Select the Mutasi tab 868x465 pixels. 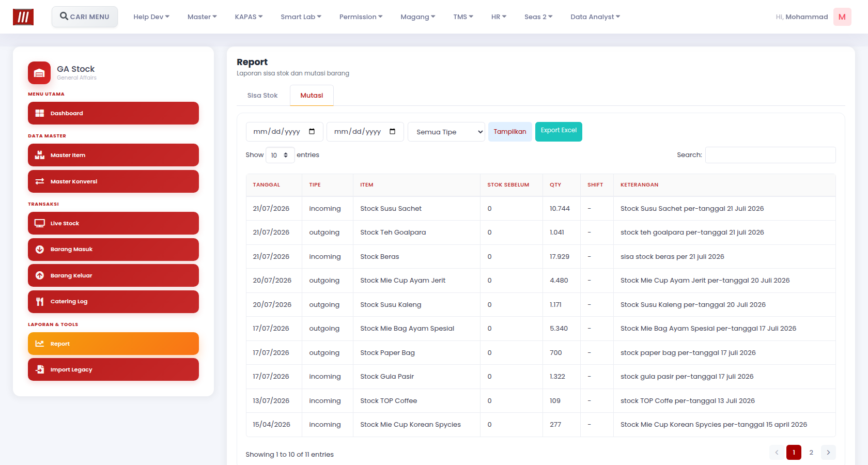[312, 96]
